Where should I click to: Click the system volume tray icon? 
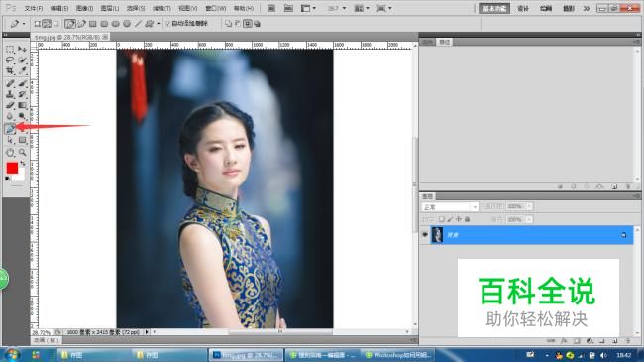[x=603, y=355]
